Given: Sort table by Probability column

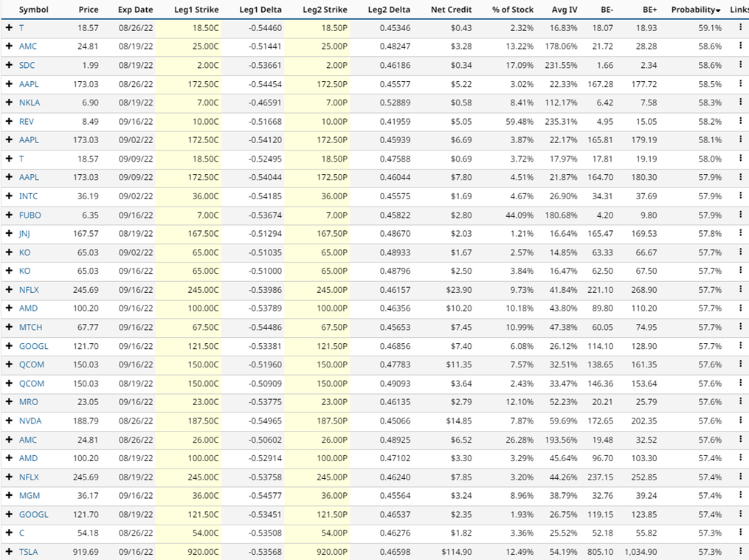Looking at the screenshot, I should coord(696,10).
